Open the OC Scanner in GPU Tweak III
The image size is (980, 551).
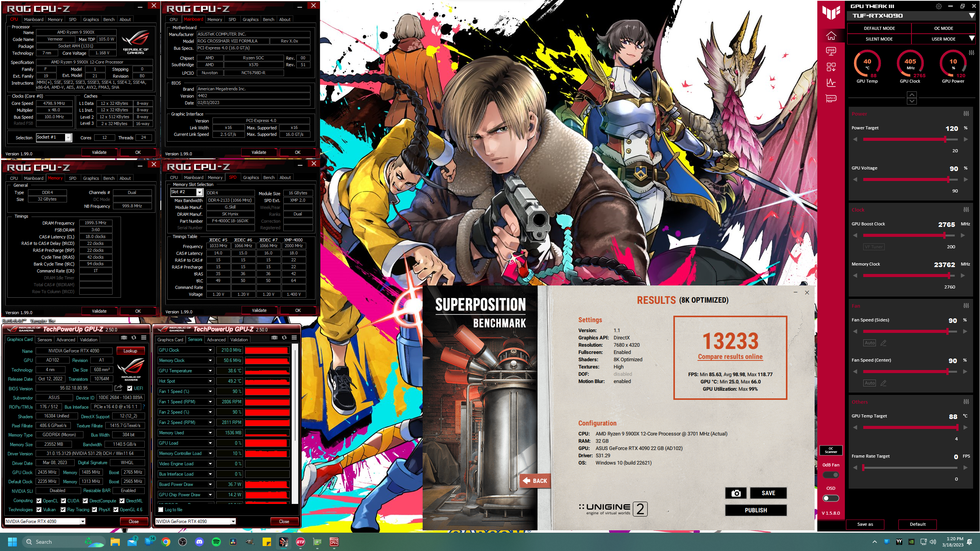[x=831, y=450]
